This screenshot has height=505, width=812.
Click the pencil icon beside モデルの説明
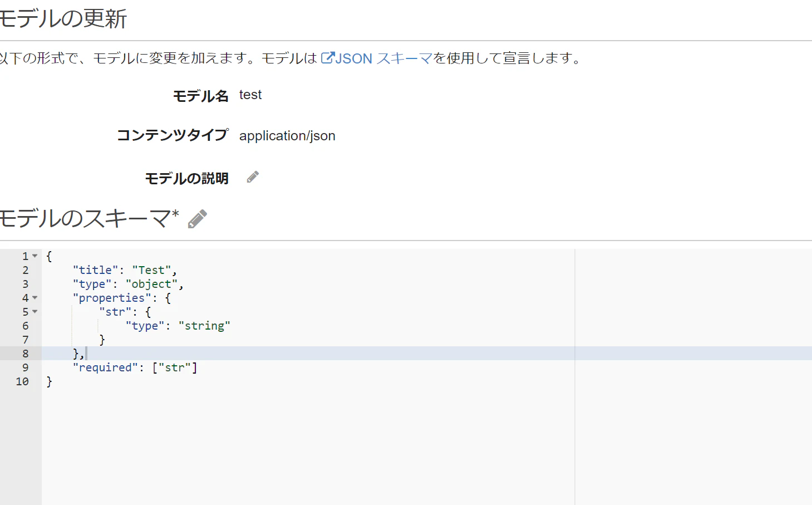[x=253, y=177]
